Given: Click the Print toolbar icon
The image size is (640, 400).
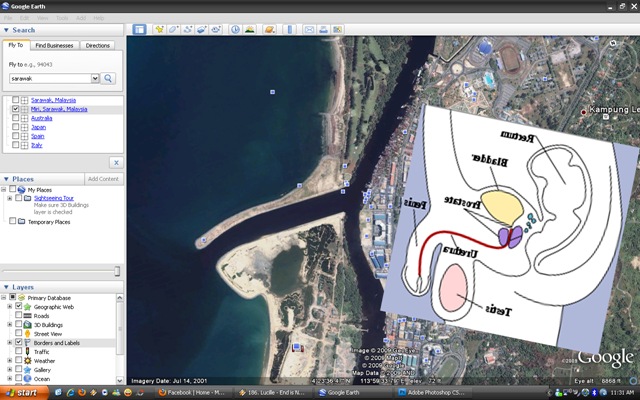Looking at the screenshot, I should coord(323,29).
